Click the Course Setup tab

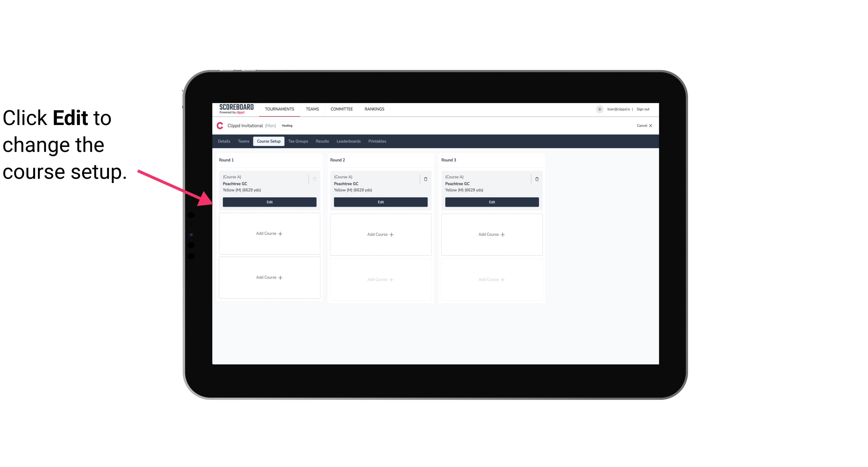pos(268,141)
